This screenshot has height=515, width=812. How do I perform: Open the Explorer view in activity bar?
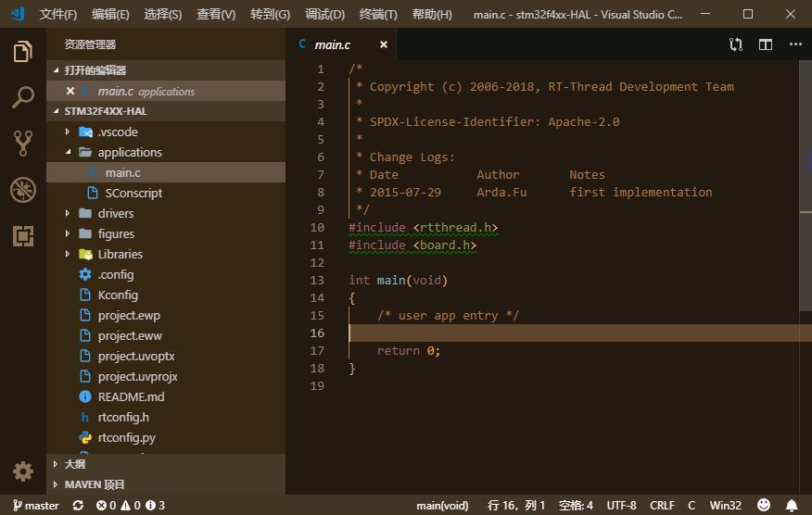tap(23, 51)
